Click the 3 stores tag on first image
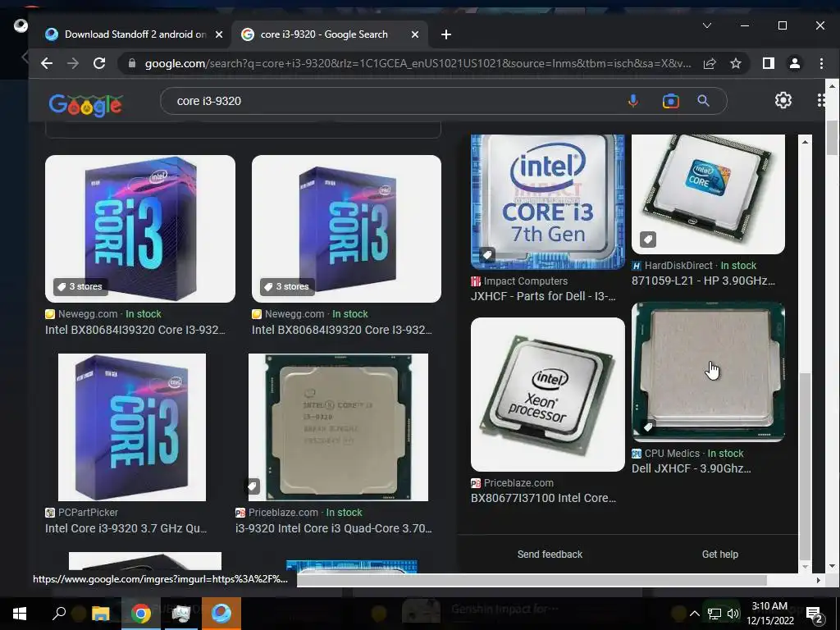This screenshot has height=630, width=840. click(x=80, y=286)
